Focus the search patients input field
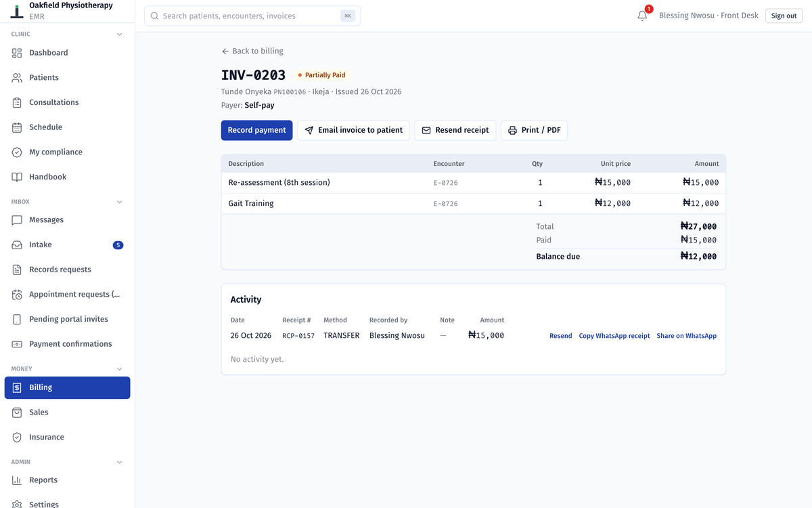 (x=252, y=16)
